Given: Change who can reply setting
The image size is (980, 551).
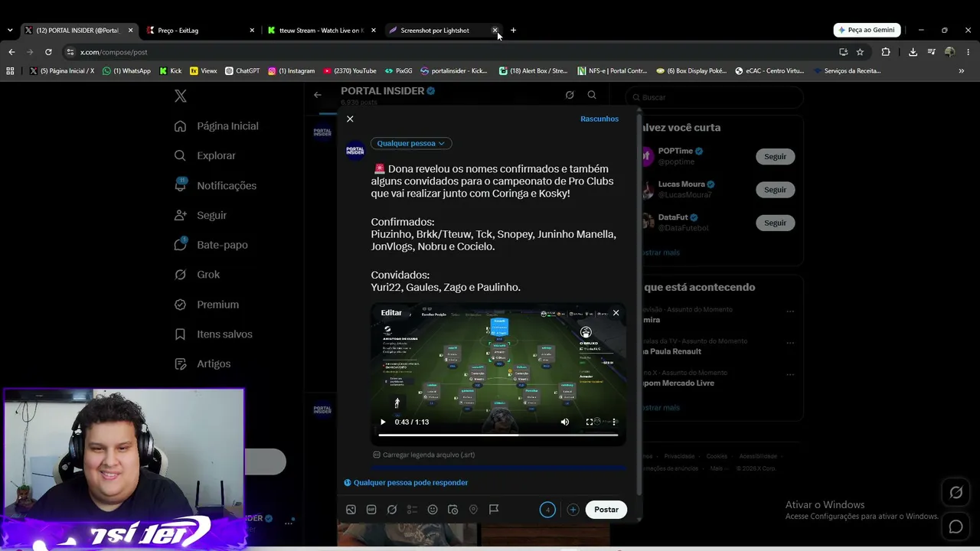Looking at the screenshot, I should click(x=406, y=483).
